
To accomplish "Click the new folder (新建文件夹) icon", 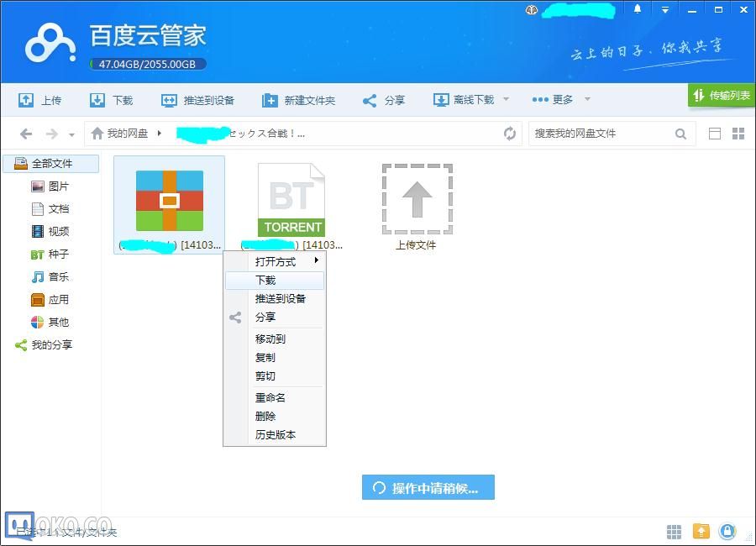I will (x=270, y=100).
